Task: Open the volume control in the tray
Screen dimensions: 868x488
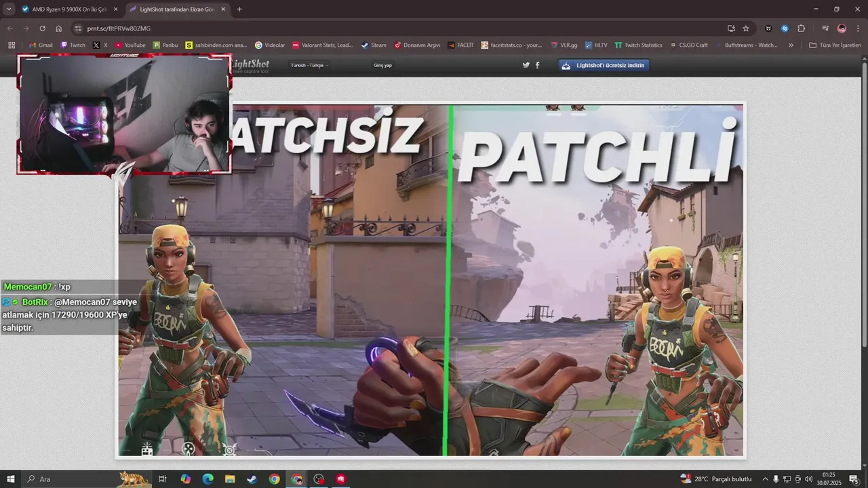Action: coord(809,479)
